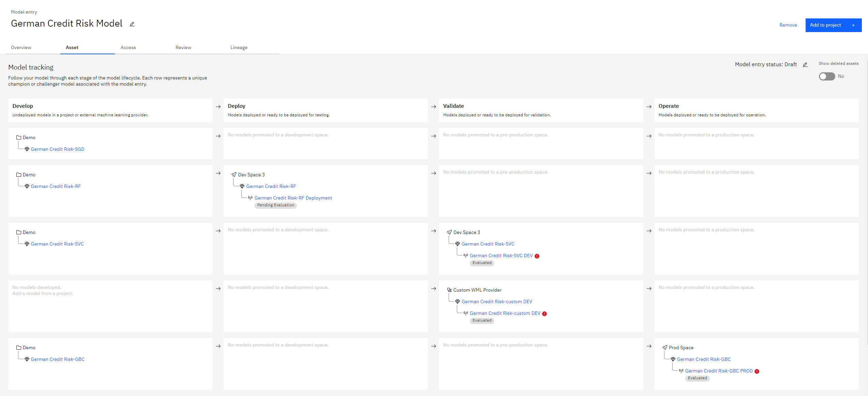Click the model icon beside German Credit Risk-RF in Develop
Screen dimensions: 868x396
(27, 187)
